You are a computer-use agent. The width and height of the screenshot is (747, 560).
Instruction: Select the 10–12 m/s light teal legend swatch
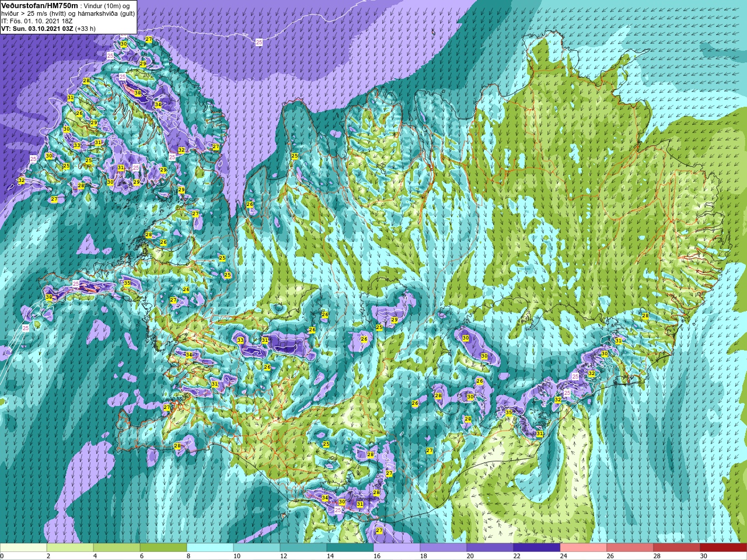tap(257, 548)
